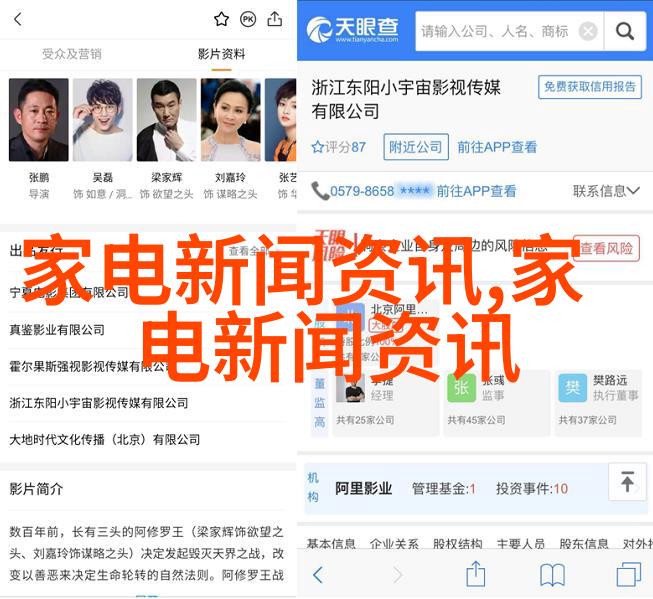Open the 股东信息 tab
The image size is (653, 599).
tap(584, 543)
